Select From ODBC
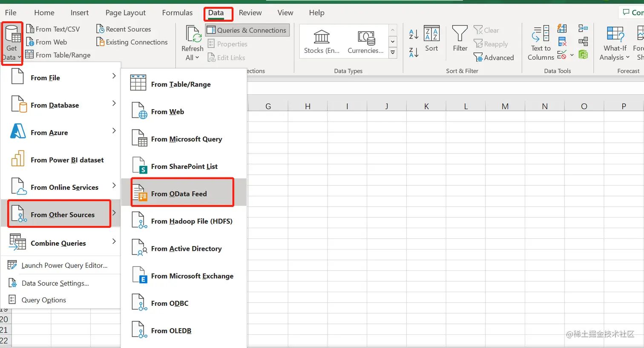 pos(184,303)
